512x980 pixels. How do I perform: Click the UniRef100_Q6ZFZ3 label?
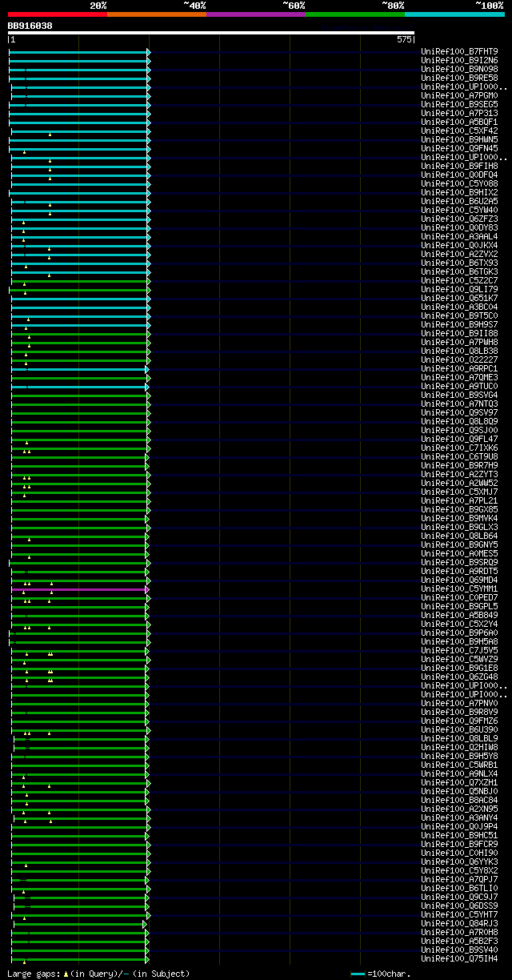point(459,219)
